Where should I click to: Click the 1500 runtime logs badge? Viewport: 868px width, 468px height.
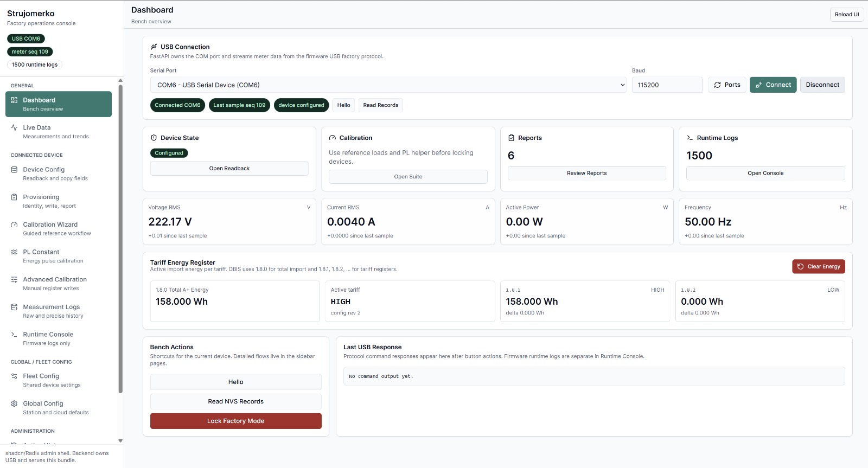click(x=35, y=65)
